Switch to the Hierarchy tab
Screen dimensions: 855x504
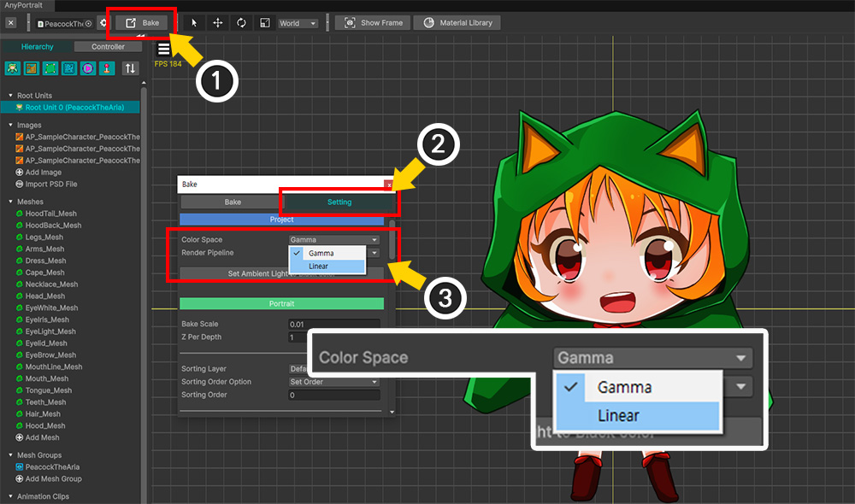(37, 47)
